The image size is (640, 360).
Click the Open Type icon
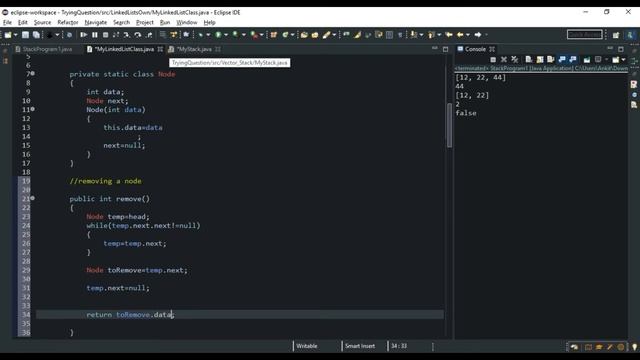tap(304, 35)
